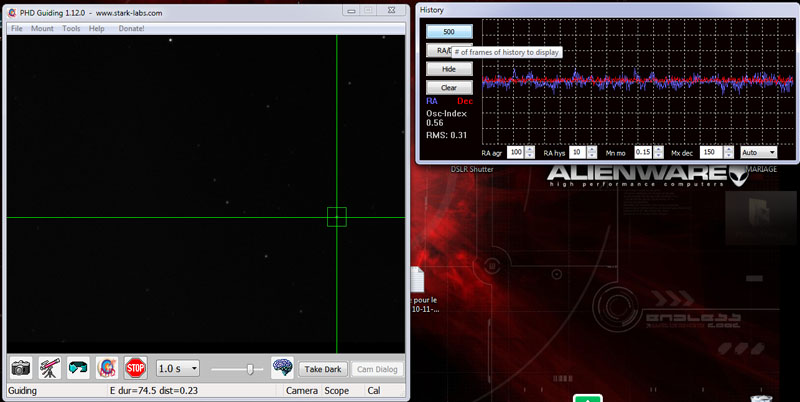Click the 'E dur=74.5 dist=0.23' status text
800x402 pixels.
tap(154, 391)
